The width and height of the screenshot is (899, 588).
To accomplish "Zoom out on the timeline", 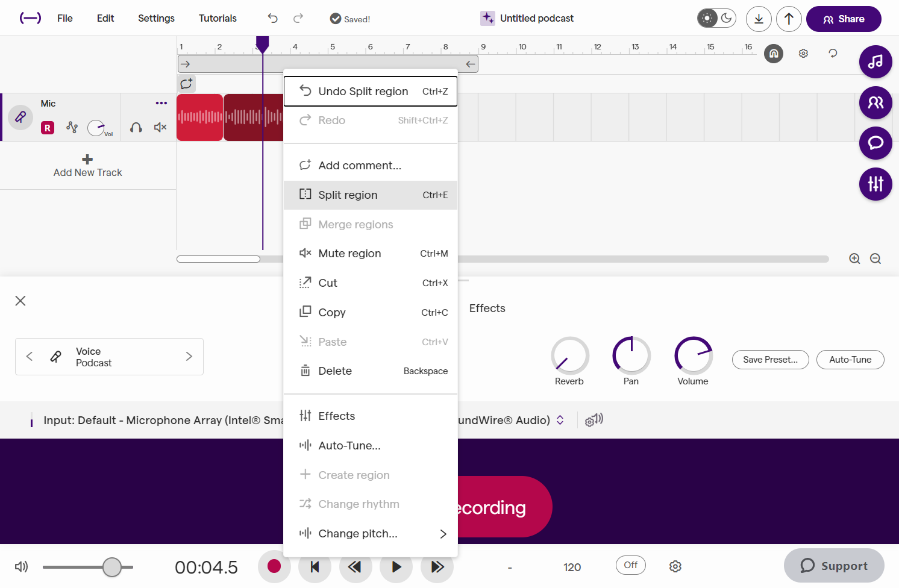I will (x=876, y=258).
